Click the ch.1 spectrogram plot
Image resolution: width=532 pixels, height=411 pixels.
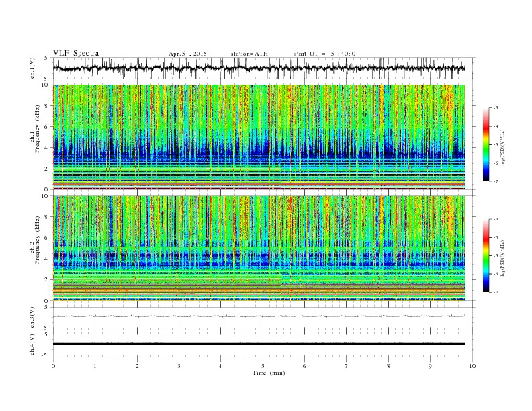tap(259, 137)
